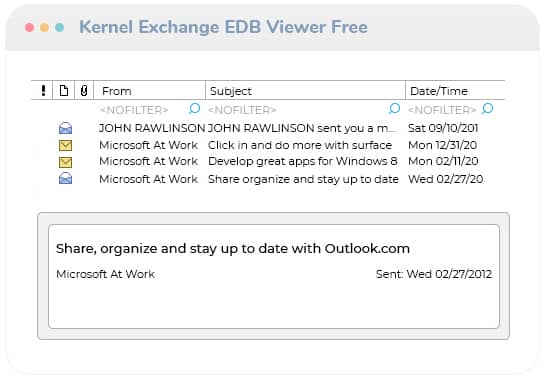545x380 pixels.
Task: Click the Date/Time <NOFILTER> filter field
Action: point(442,110)
